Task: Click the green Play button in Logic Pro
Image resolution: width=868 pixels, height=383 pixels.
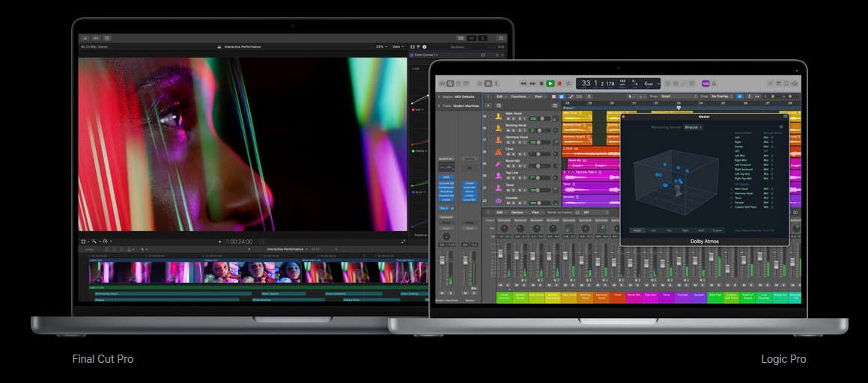Action: 550,84
